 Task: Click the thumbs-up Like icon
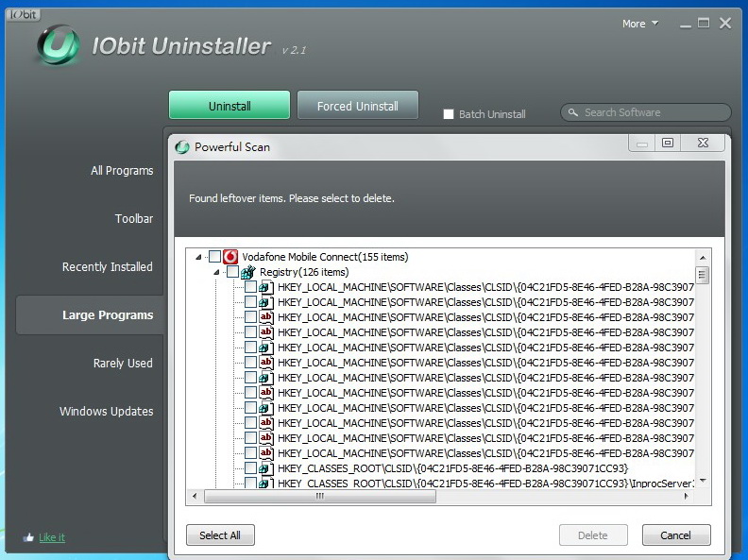[28, 537]
